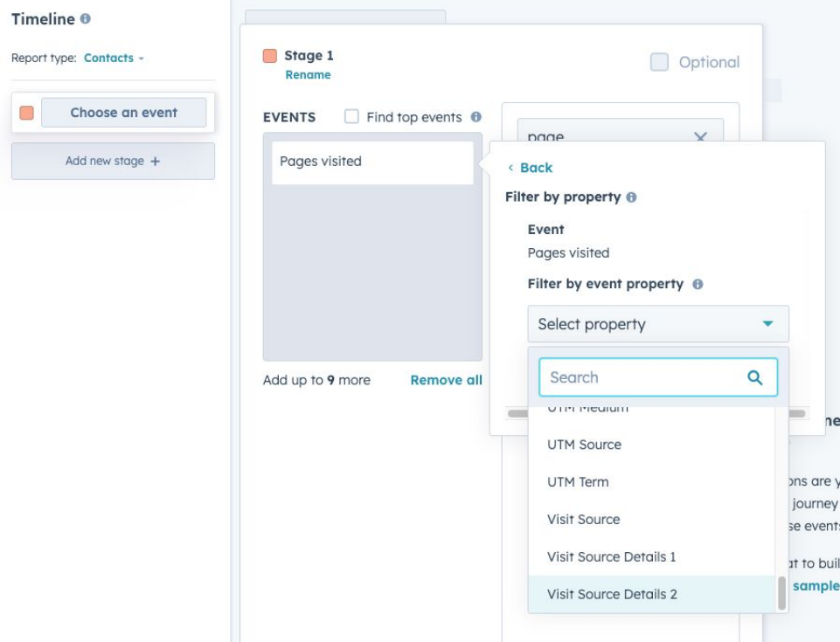The width and height of the screenshot is (840, 642).
Task: Click Add new stage button
Action: pos(113,162)
